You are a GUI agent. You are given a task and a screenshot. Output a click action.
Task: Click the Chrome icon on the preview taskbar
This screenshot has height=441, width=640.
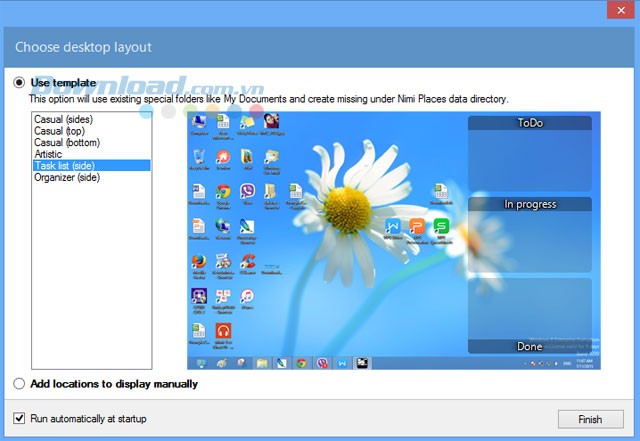pyautogui.click(x=300, y=362)
